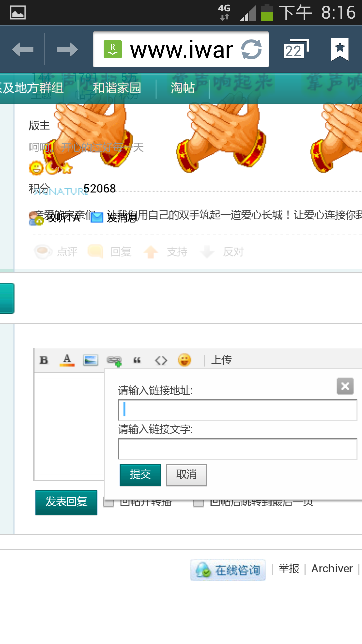
Task: Open 和谐家园 navigation tab
Action: (x=117, y=88)
